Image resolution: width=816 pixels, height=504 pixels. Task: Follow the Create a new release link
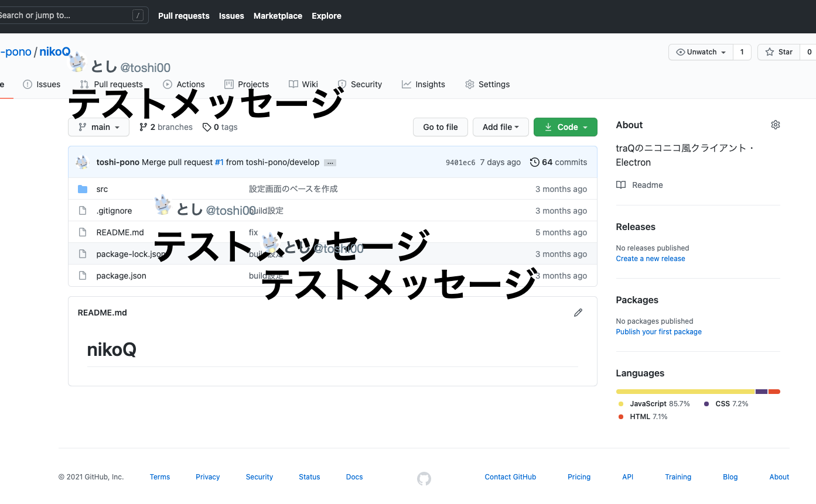[650, 258]
